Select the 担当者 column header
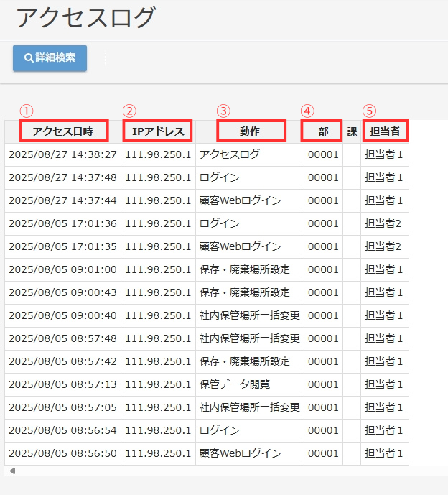Viewport: 448px width, 495px height. pos(385,131)
